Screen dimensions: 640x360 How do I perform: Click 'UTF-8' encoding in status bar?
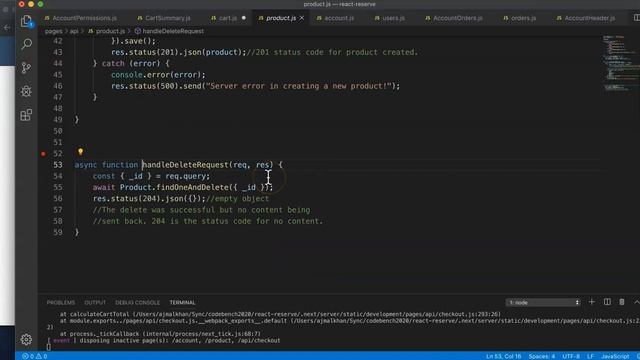click(x=571, y=356)
